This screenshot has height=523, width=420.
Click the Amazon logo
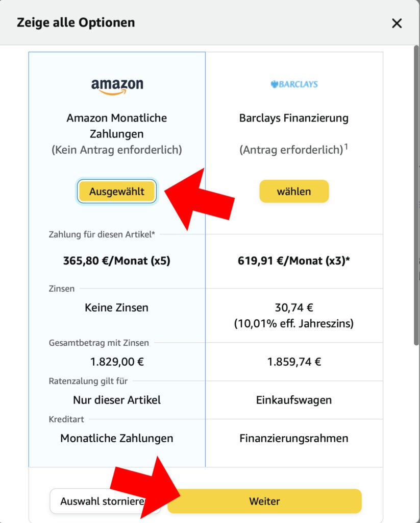tap(117, 86)
